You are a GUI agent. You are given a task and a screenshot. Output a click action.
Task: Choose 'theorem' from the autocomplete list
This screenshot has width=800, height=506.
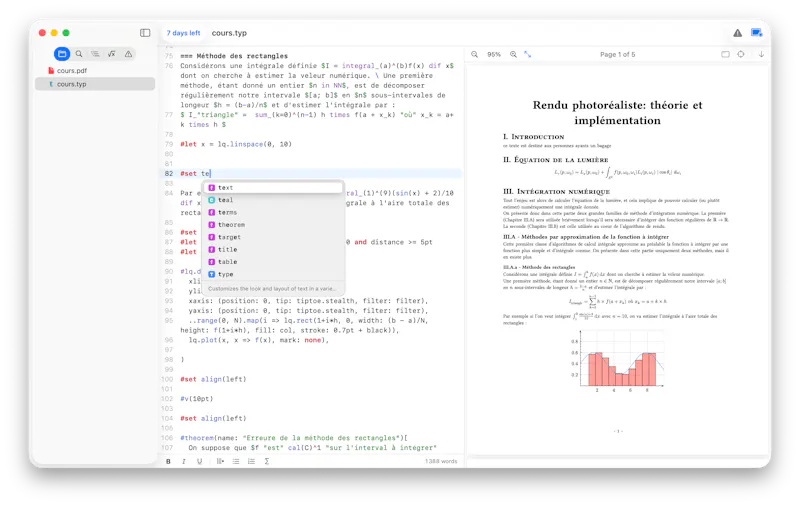273,224
